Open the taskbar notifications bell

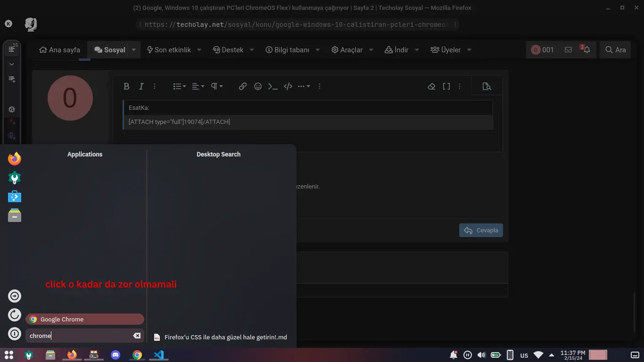point(454,355)
